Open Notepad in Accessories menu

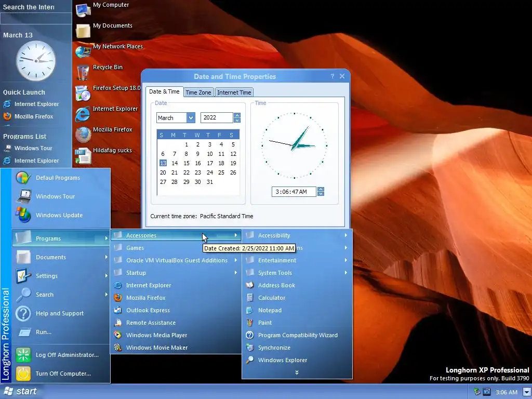click(297, 310)
